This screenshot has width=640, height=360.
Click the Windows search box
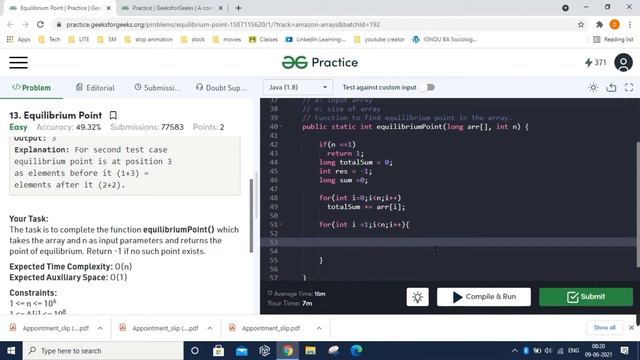point(103,351)
